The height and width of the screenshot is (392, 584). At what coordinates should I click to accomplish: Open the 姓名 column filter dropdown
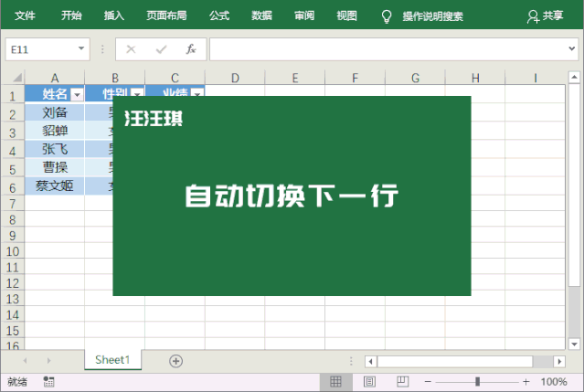pos(77,95)
